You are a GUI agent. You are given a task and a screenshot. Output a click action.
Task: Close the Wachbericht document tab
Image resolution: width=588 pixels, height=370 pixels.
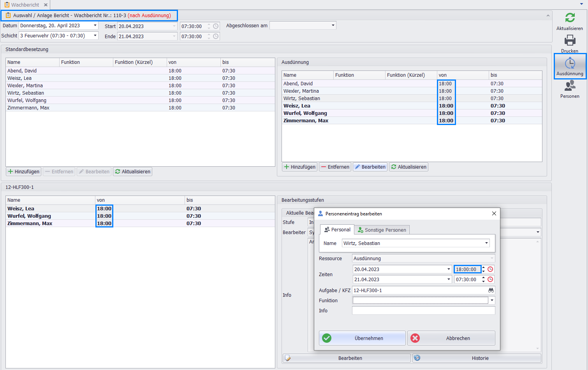click(46, 5)
